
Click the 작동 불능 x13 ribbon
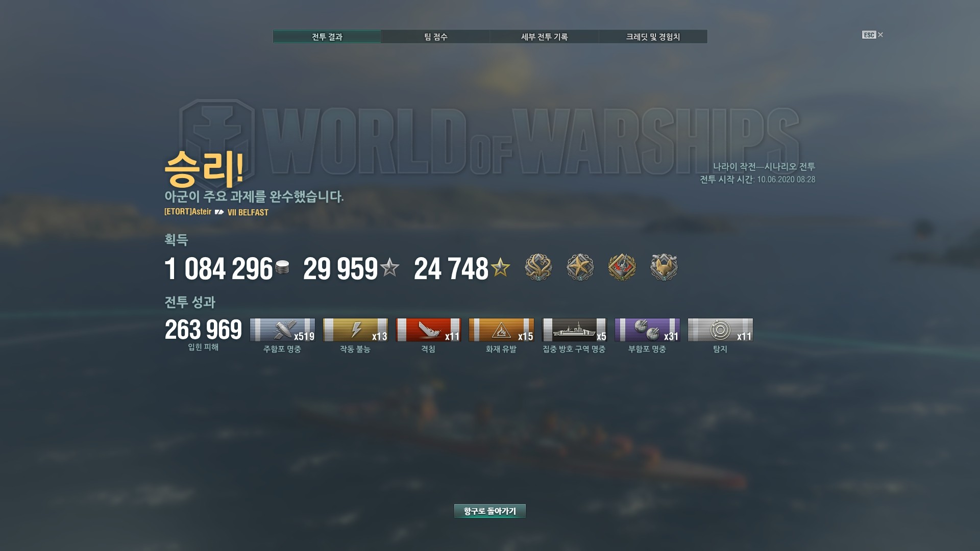click(355, 330)
